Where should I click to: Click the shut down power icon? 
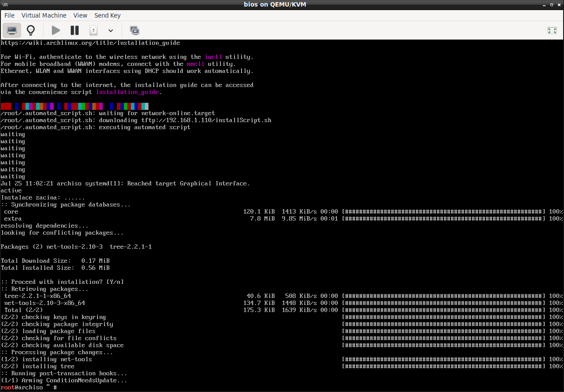(94, 30)
